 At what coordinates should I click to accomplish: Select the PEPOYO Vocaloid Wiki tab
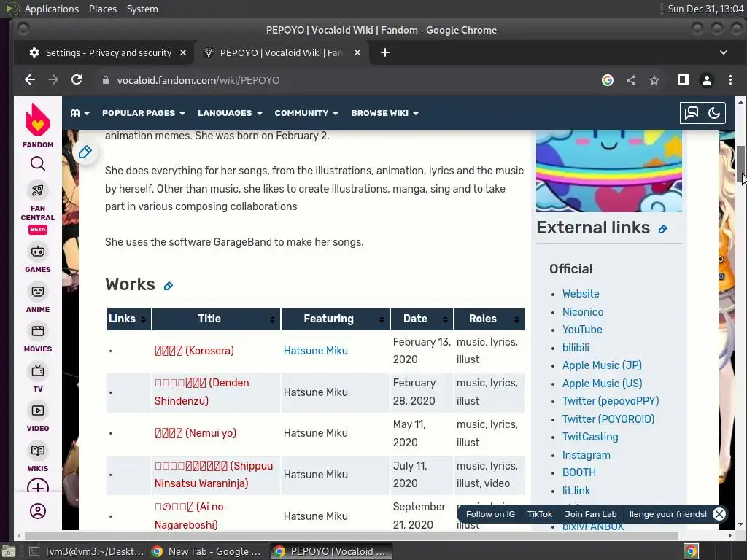coord(282,52)
